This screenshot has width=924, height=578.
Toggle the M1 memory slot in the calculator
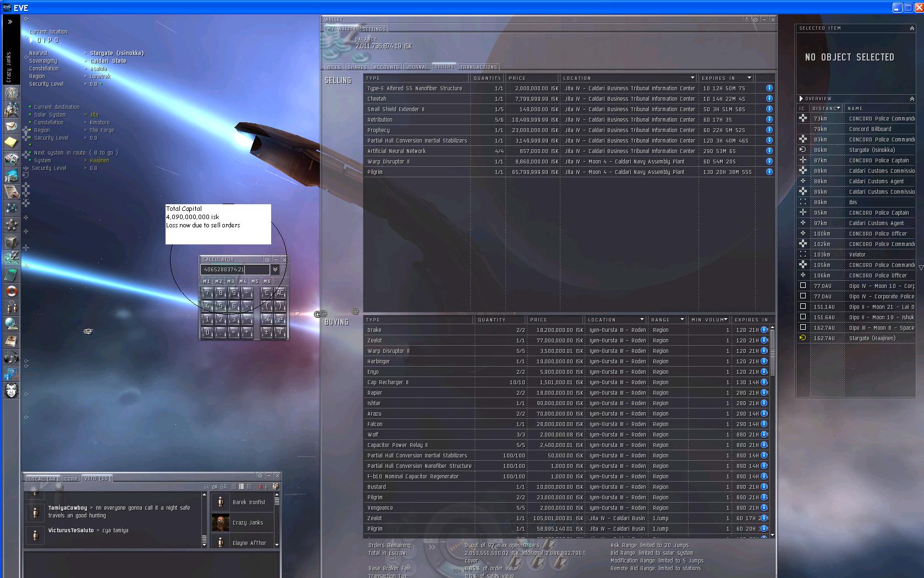point(207,281)
